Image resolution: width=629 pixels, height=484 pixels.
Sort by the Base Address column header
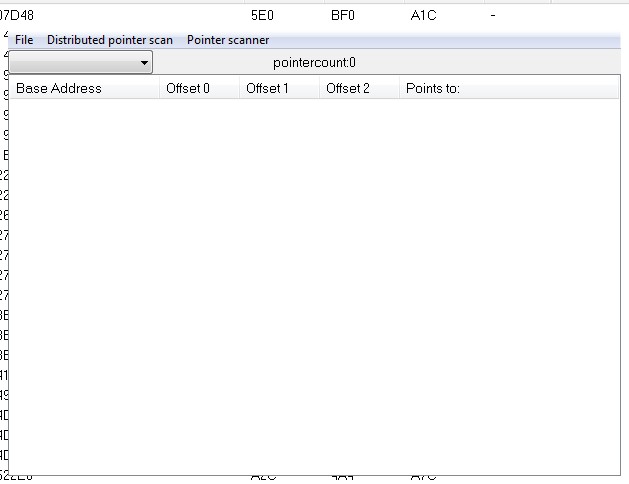(59, 88)
